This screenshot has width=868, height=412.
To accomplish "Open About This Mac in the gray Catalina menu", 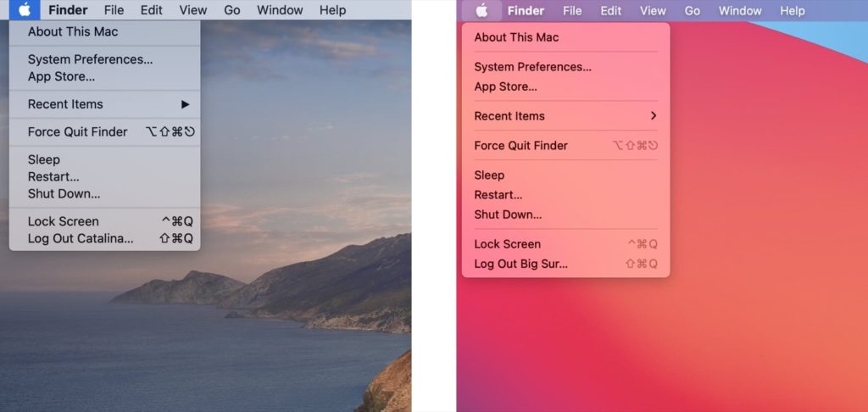I will 73,31.
